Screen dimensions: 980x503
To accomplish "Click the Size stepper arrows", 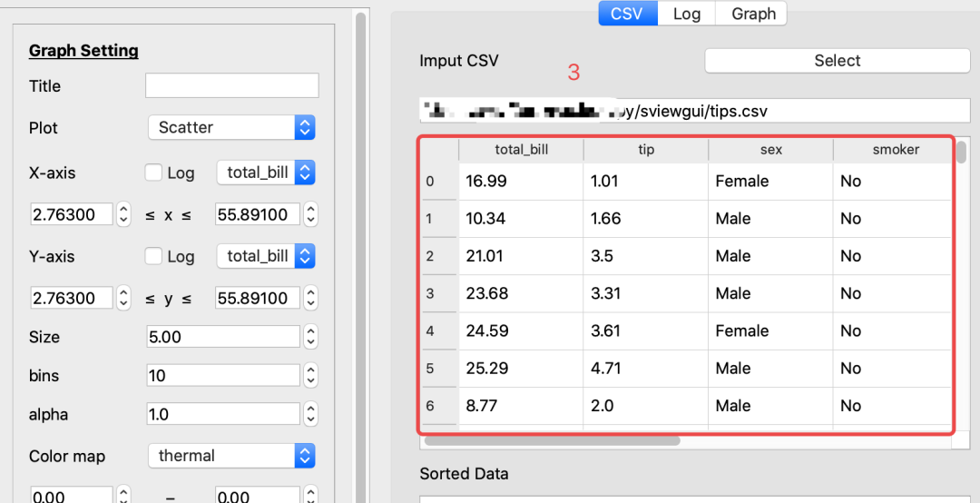I will click(310, 337).
